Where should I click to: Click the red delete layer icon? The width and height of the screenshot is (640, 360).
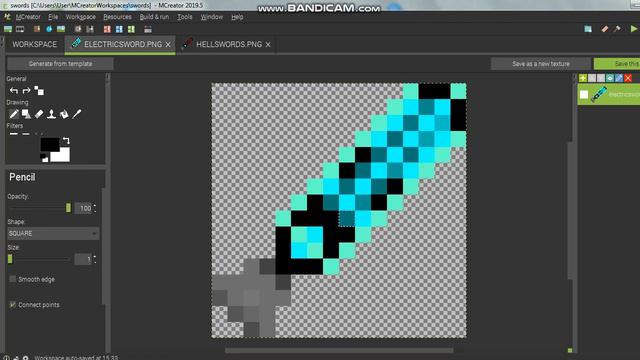tap(628, 78)
